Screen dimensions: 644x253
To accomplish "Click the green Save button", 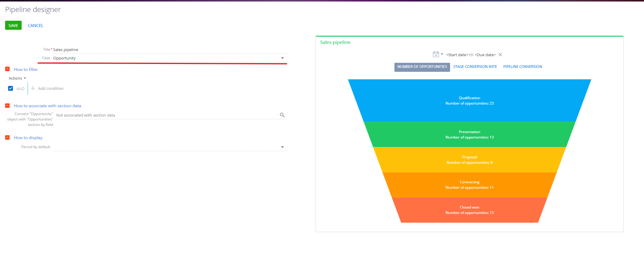I will click(x=13, y=26).
